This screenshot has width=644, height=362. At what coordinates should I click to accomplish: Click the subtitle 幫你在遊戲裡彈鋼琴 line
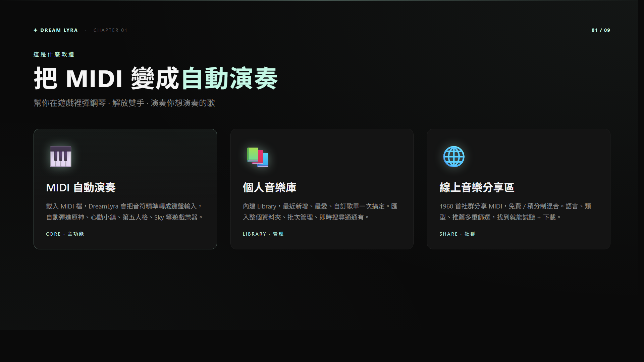click(124, 103)
